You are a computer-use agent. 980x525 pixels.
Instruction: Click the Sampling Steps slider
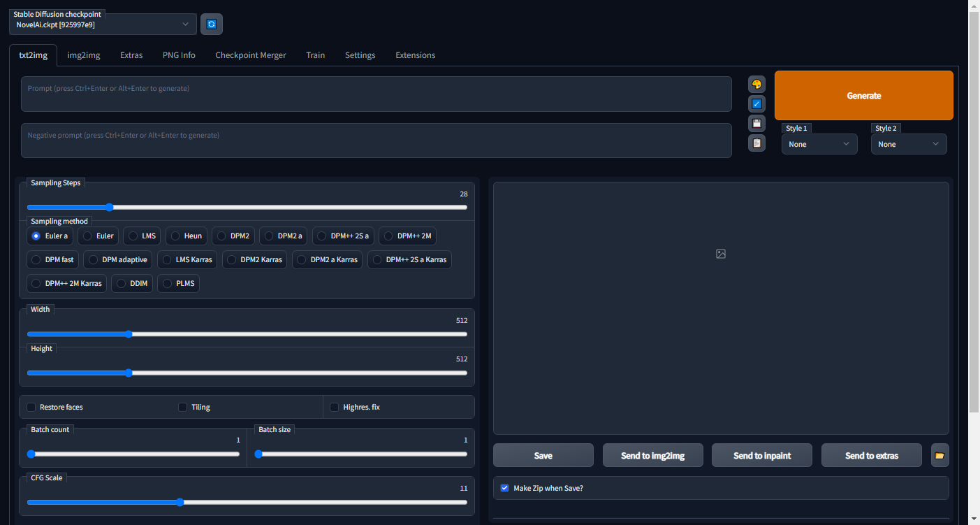(x=247, y=207)
